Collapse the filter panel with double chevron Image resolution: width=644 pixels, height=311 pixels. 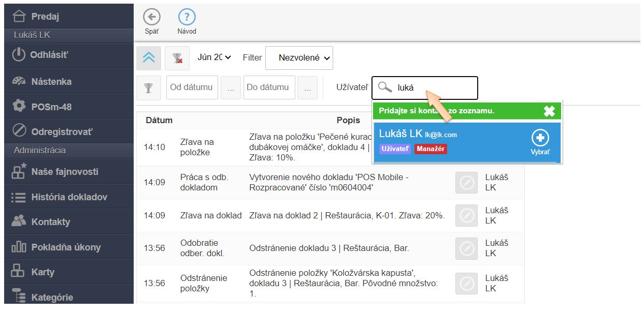click(x=149, y=58)
